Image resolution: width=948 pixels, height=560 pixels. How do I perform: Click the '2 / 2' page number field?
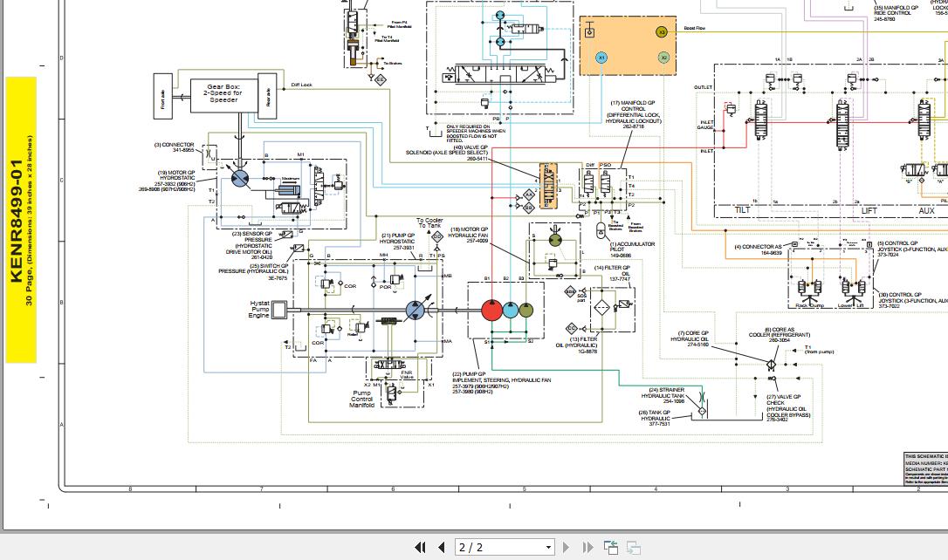pos(498,547)
